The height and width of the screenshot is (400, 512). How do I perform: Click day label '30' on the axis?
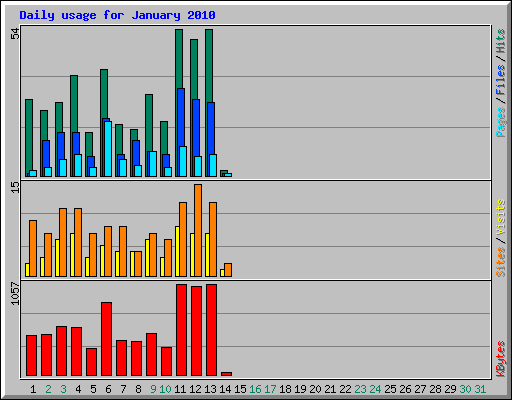pos(465,389)
